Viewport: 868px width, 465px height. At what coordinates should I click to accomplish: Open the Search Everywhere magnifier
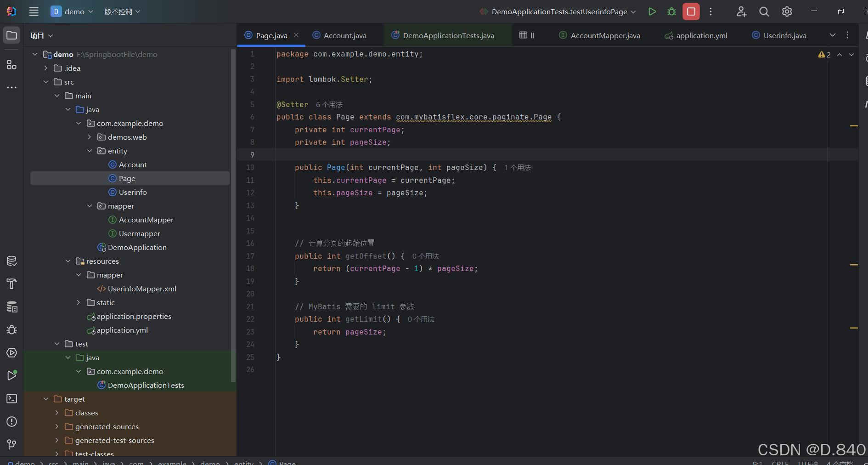(764, 11)
